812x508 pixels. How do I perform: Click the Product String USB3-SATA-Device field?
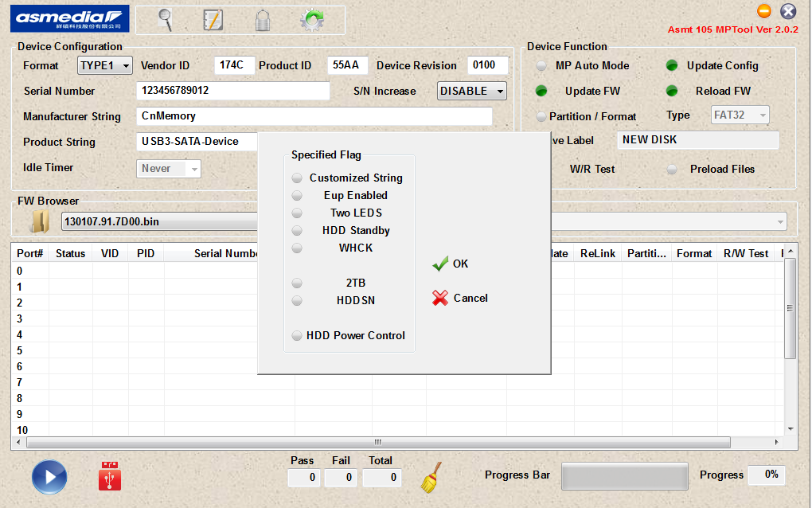(x=197, y=142)
